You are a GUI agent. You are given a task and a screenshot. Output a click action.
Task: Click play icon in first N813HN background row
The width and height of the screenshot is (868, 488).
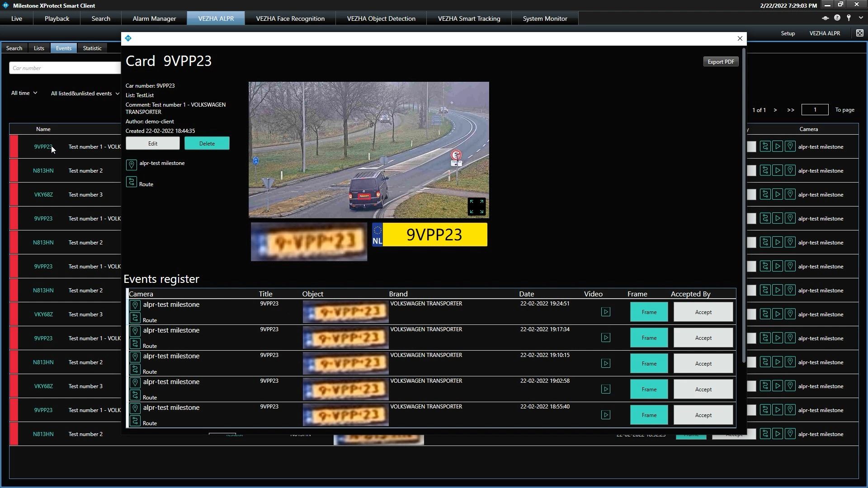point(778,170)
